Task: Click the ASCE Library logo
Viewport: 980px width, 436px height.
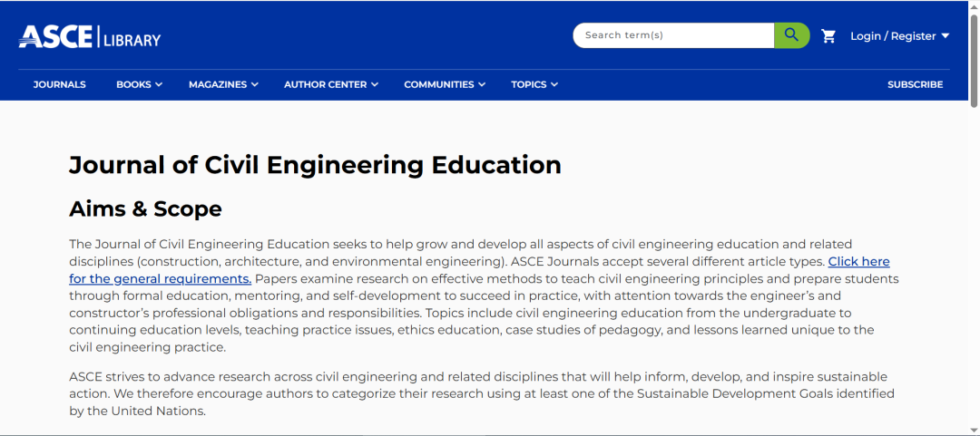Action: tap(89, 37)
